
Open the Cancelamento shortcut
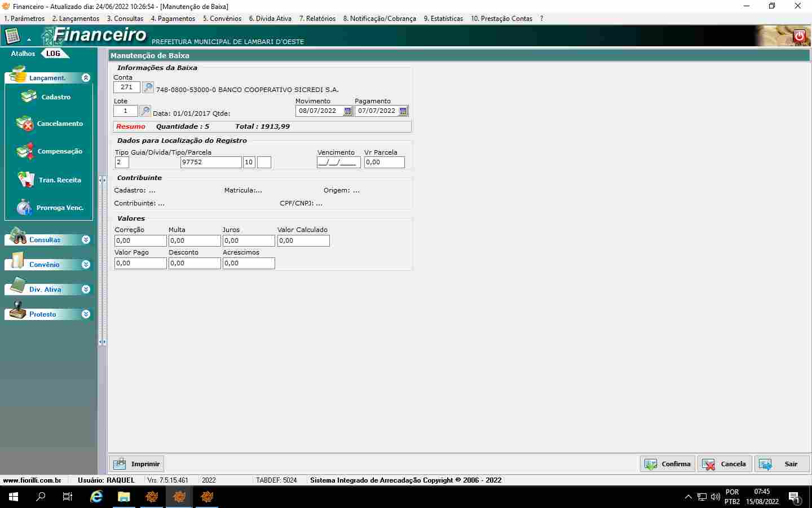pos(50,124)
